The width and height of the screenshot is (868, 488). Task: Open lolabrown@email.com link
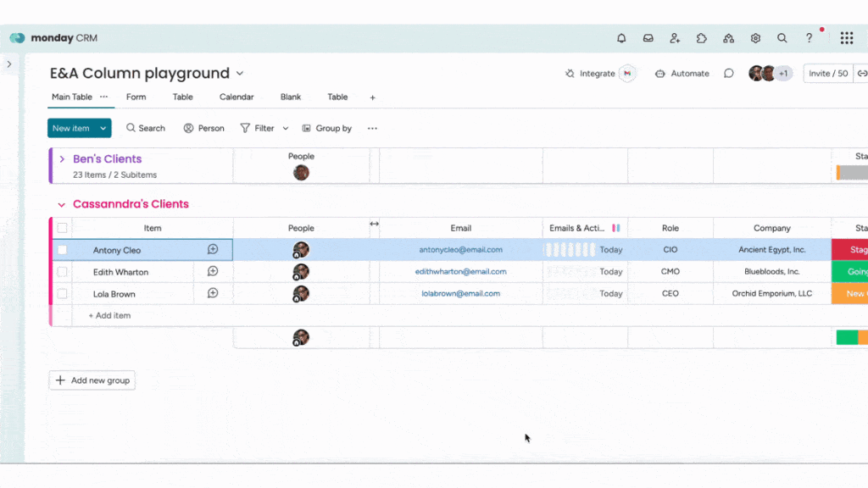[x=460, y=293]
